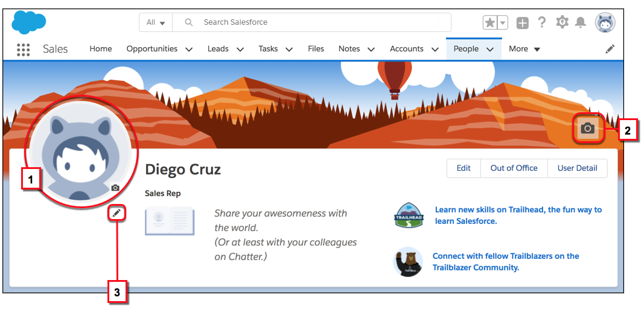
Task: Expand the Opportunities chevron menu
Action: click(189, 49)
